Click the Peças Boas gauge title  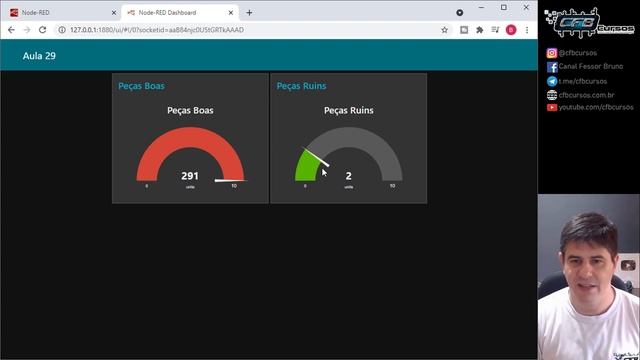pos(190,111)
